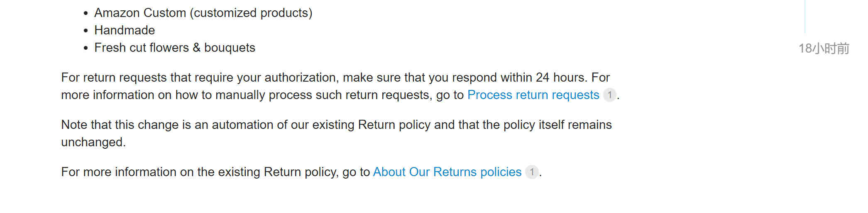Open the Process return requests link
This screenshot has height=213, width=868.
533,95
